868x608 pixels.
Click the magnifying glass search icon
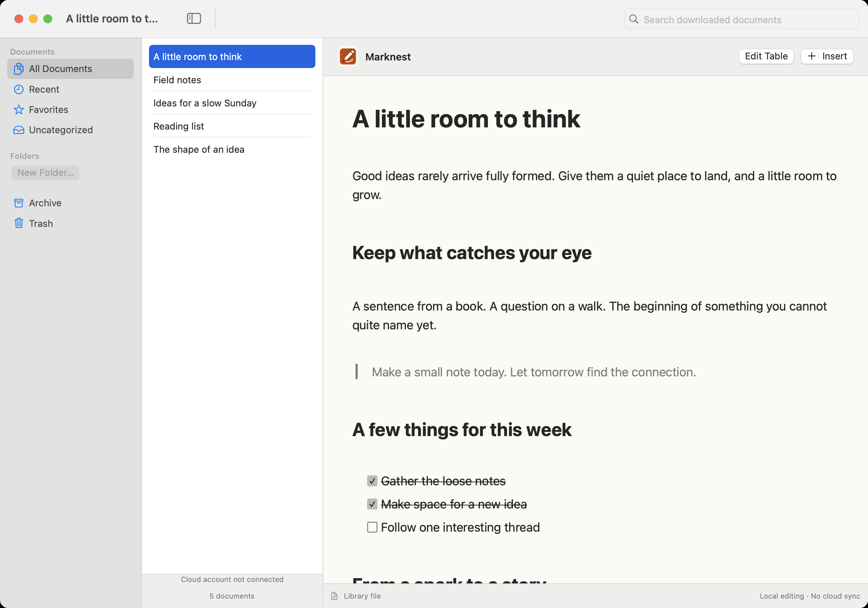coord(633,19)
